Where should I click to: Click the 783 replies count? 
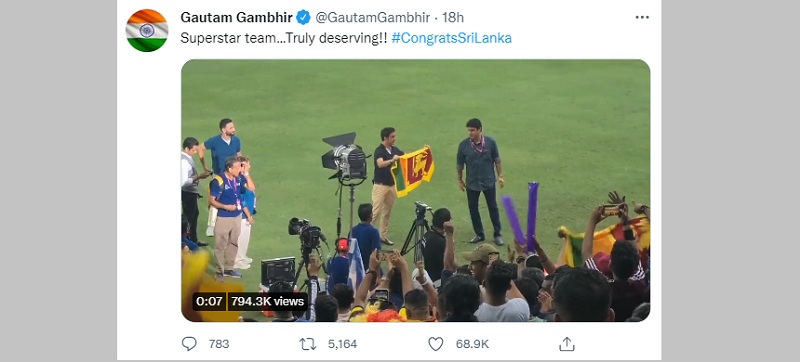point(219,344)
